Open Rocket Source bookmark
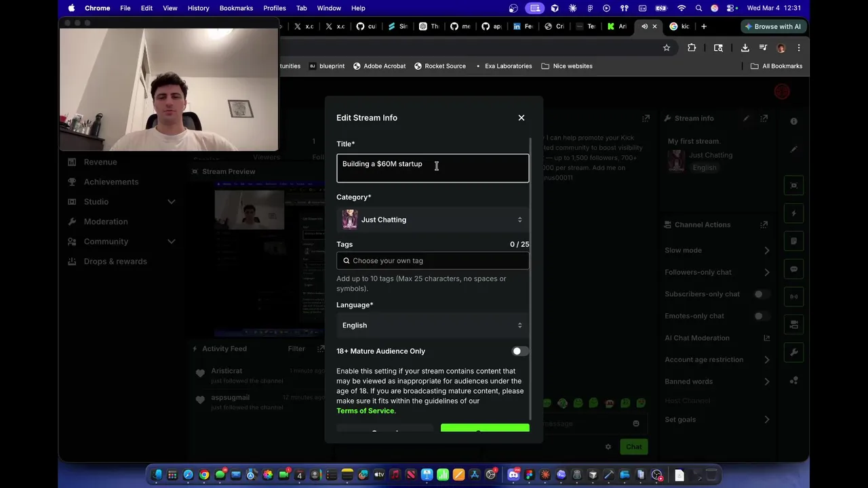Screen dimensions: 868x488 click(440, 66)
